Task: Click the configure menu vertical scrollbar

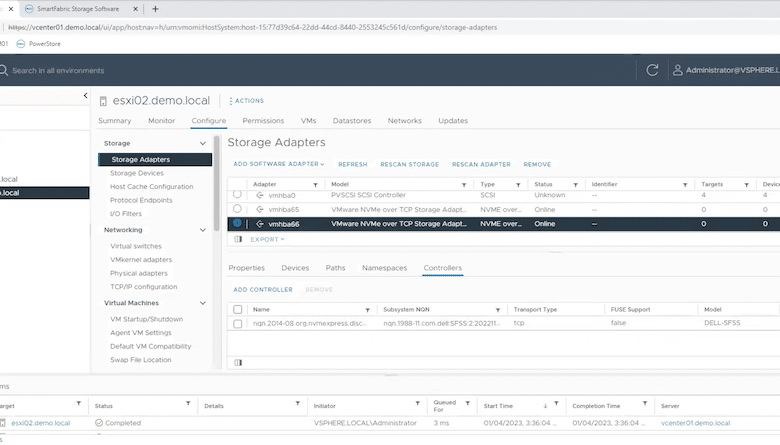Action: (216, 184)
